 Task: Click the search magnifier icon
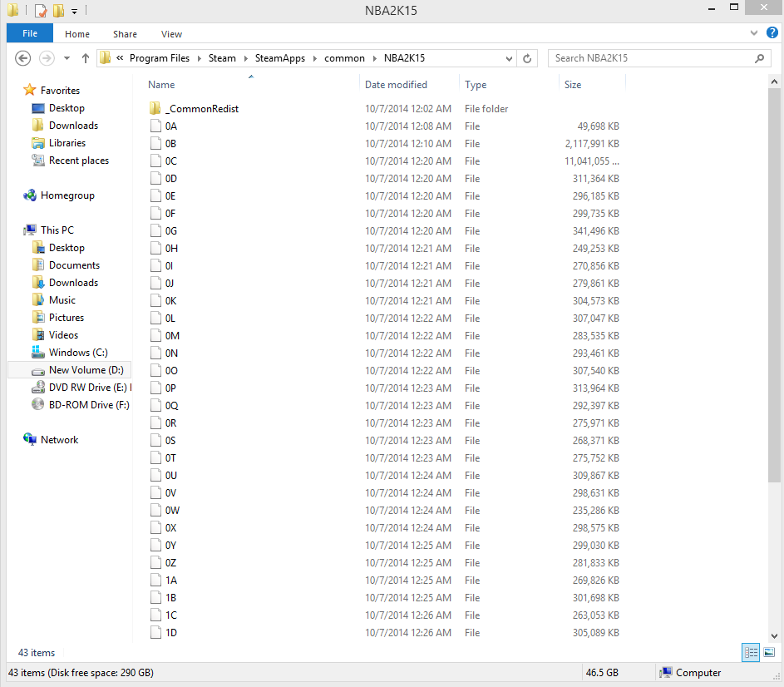click(759, 58)
